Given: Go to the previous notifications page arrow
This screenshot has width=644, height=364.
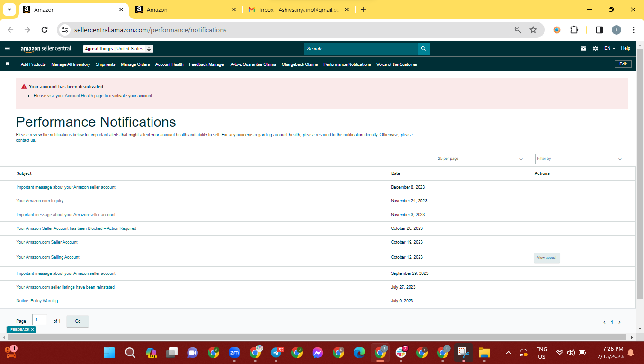Looking at the screenshot, I should pos(604,322).
